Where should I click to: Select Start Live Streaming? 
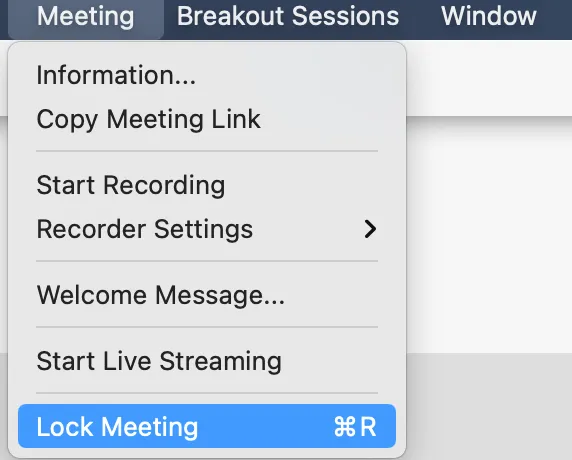(x=207, y=361)
